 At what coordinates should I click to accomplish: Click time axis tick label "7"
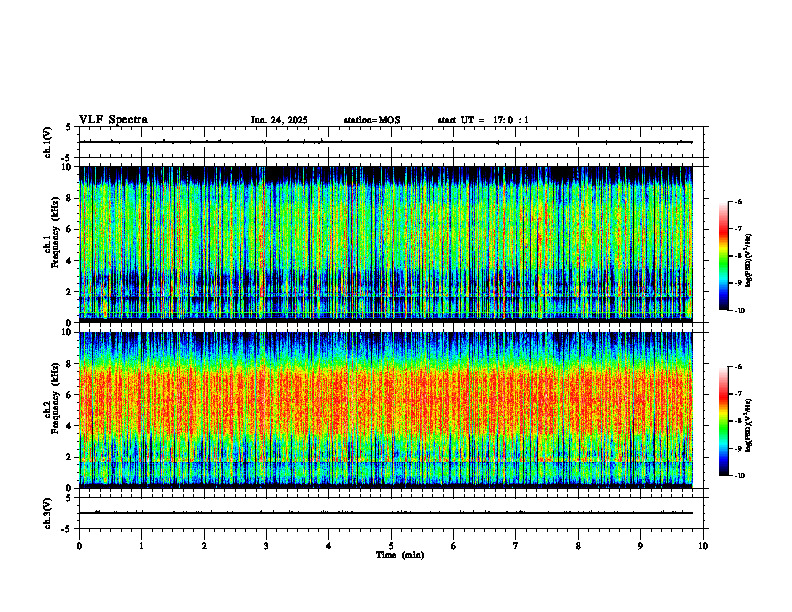pyautogui.click(x=516, y=546)
